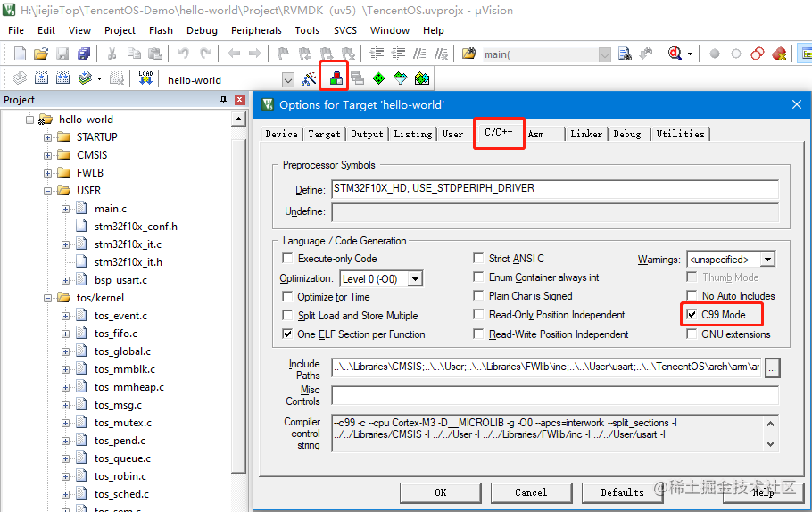
Task: Switch to the Linker tab
Action: [586, 134]
